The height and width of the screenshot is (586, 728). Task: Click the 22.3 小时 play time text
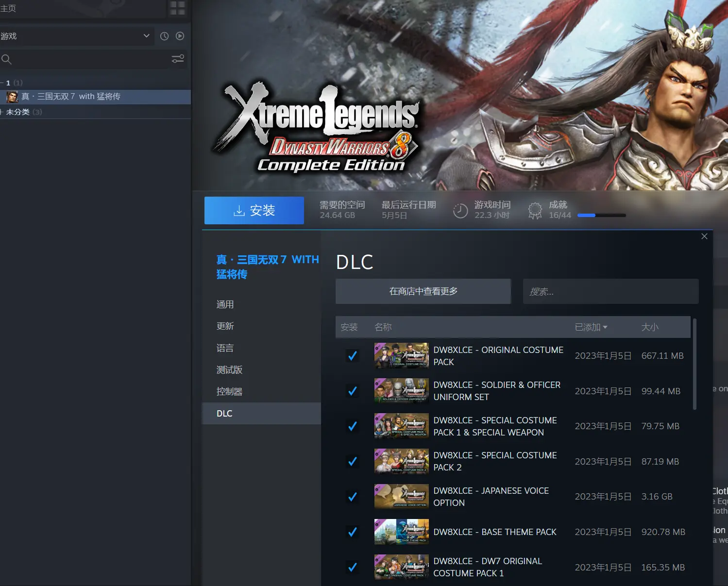point(492,215)
